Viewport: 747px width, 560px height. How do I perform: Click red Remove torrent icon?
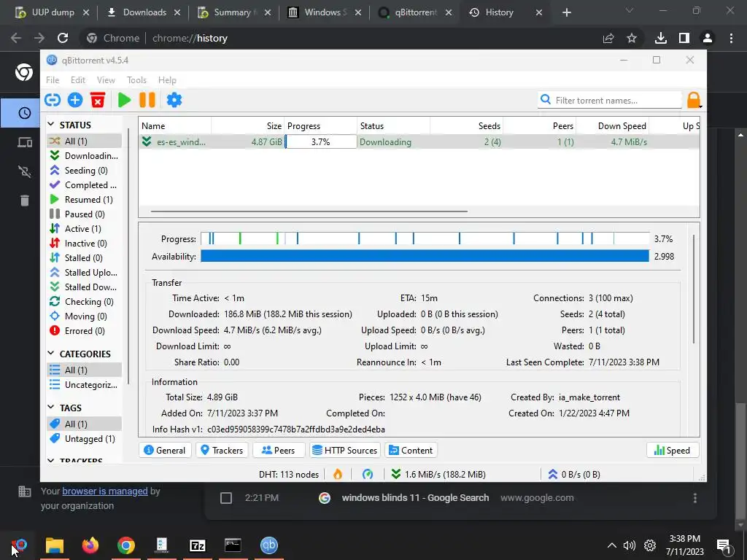98,100
